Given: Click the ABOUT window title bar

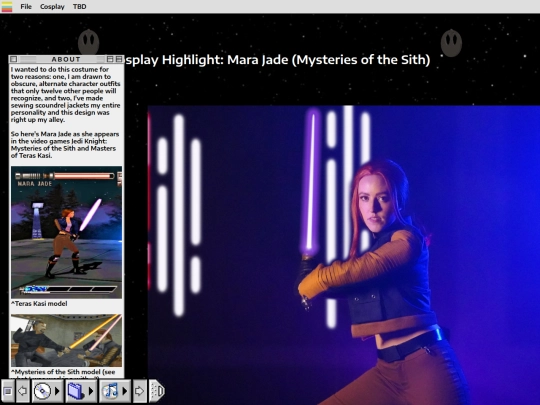Looking at the screenshot, I should click(x=66, y=59).
